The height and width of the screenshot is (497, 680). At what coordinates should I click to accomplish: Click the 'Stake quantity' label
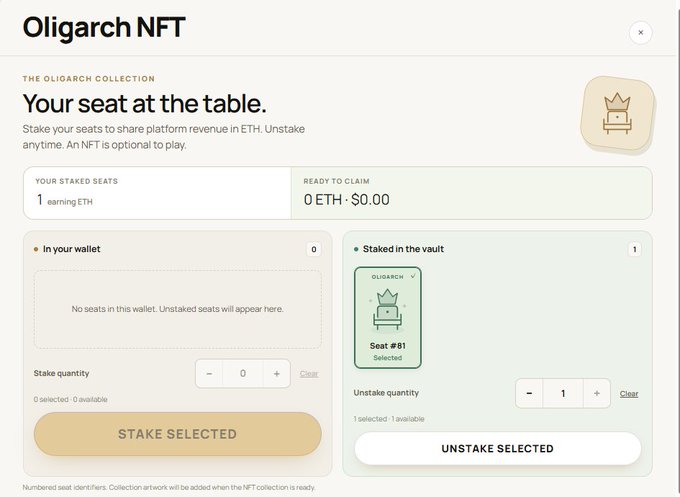61,373
